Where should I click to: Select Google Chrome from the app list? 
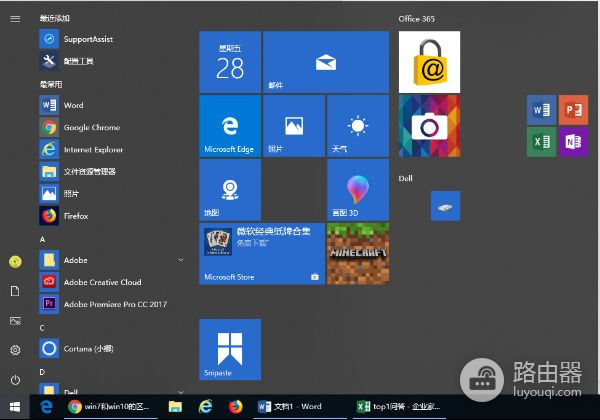tap(90, 127)
